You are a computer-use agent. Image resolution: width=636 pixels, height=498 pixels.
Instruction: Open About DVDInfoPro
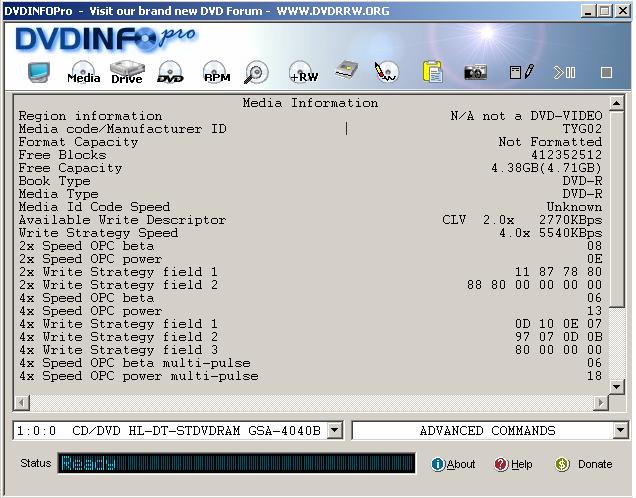tap(453, 464)
